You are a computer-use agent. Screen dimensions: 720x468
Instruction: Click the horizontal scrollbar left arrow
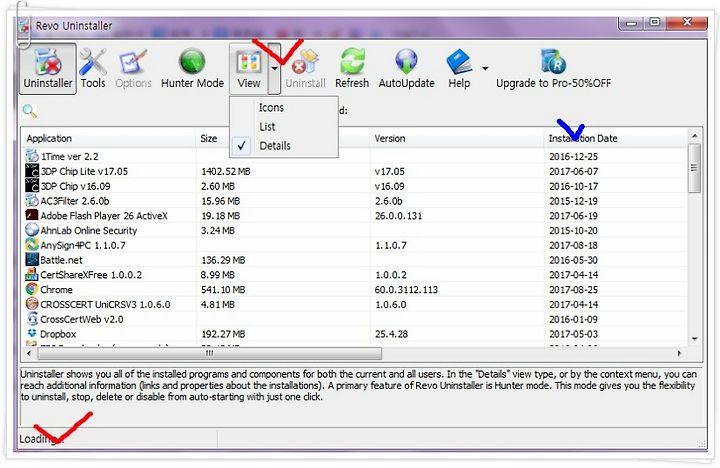[x=29, y=353]
